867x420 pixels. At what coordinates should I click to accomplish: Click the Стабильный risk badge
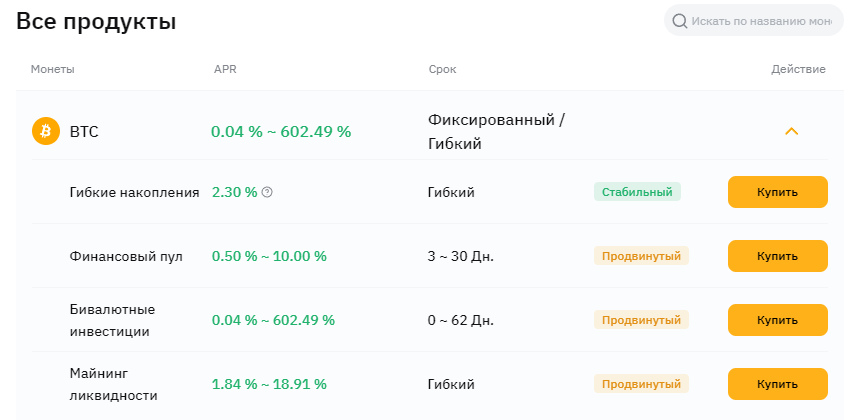click(x=637, y=192)
